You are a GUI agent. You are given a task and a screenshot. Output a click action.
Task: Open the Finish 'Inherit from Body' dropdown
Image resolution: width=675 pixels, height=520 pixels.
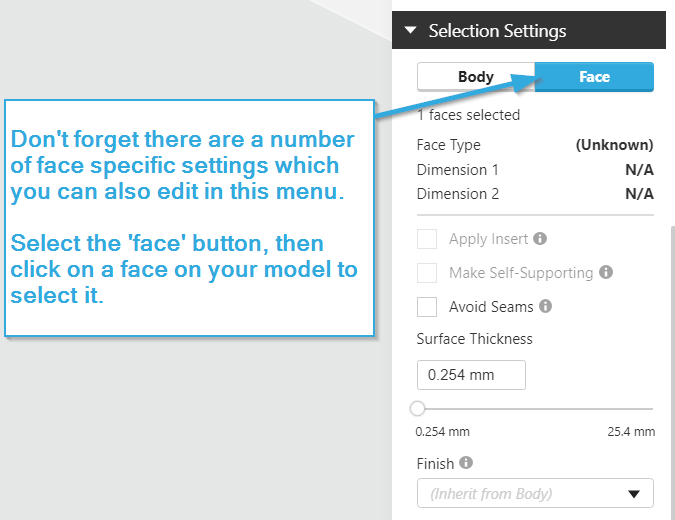(x=535, y=493)
